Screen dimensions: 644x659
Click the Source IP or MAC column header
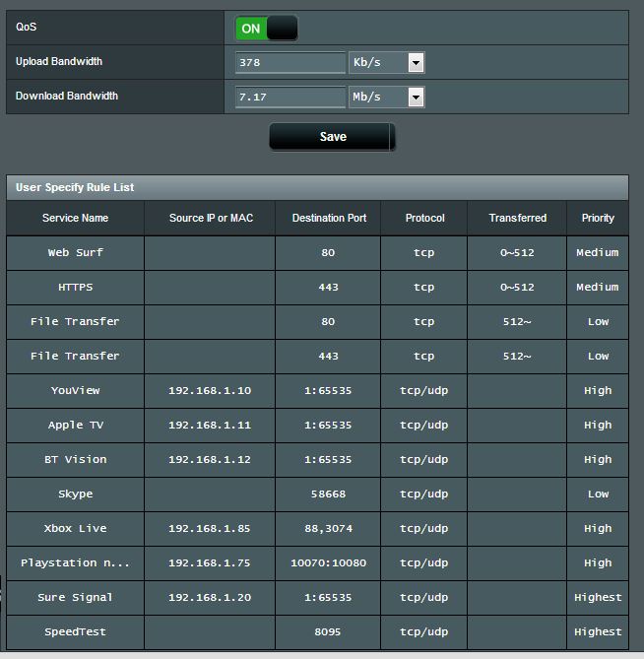coord(210,218)
